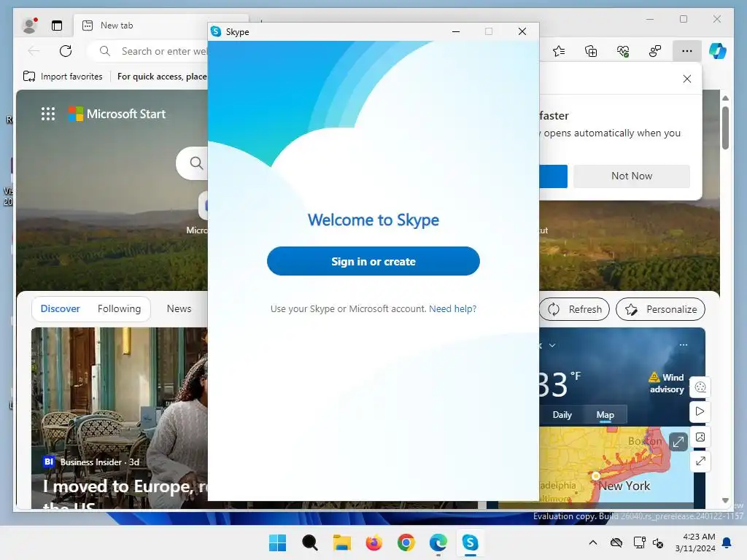The image size is (747, 560).
Task: Switch to Daily weather tab
Action: click(562, 415)
